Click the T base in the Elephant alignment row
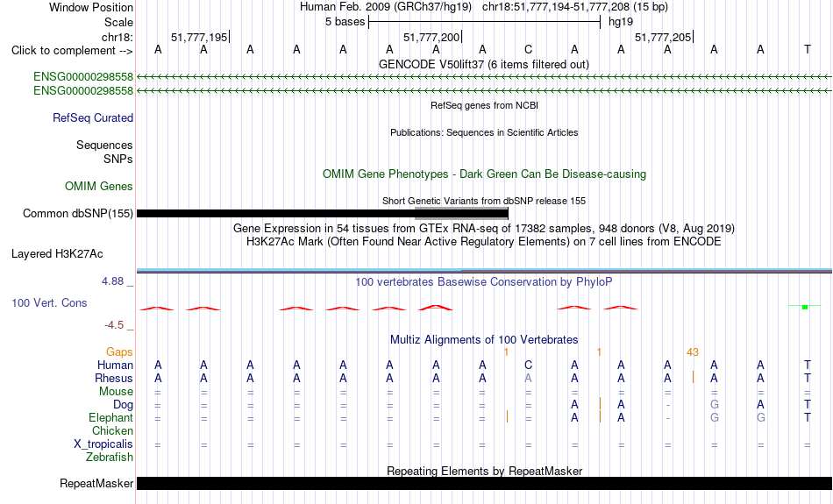Viewport: 833px width, 504px height. pyautogui.click(x=807, y=417)
